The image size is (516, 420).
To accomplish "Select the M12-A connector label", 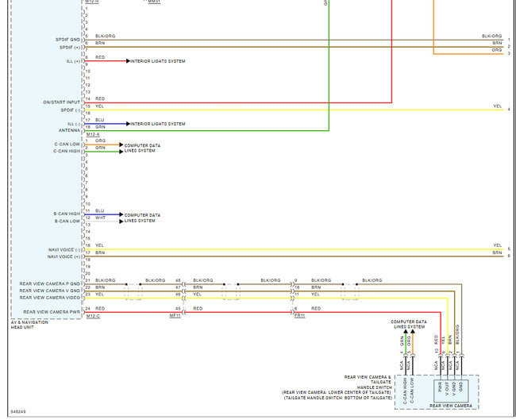I will click(93, 135).
